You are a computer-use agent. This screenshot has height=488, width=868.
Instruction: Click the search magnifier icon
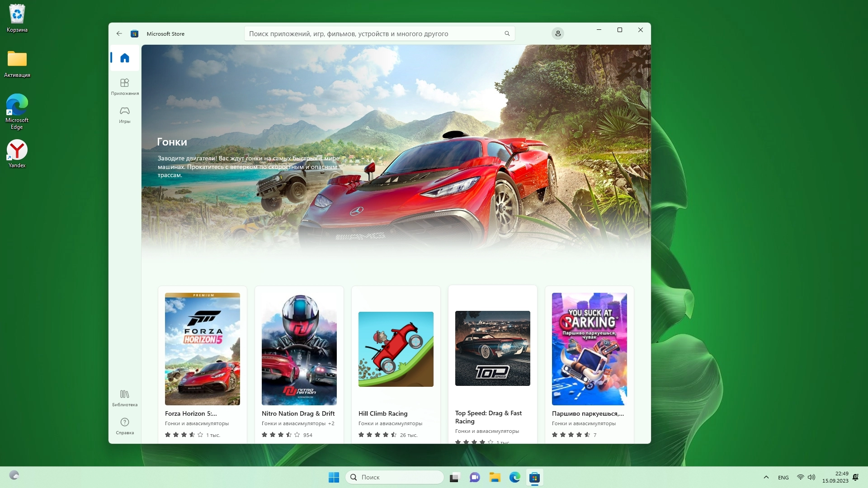[507, 33]
